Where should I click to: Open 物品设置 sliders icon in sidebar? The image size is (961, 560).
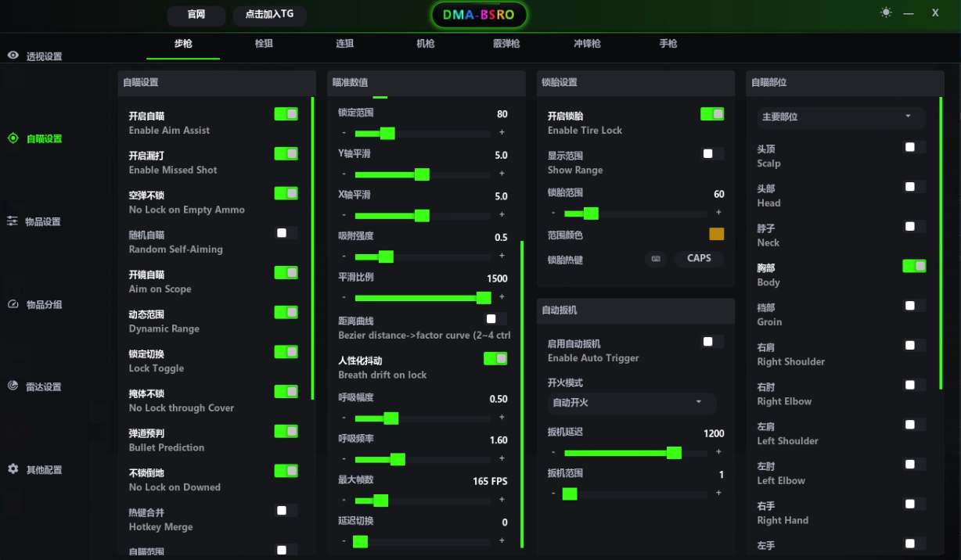13,221
